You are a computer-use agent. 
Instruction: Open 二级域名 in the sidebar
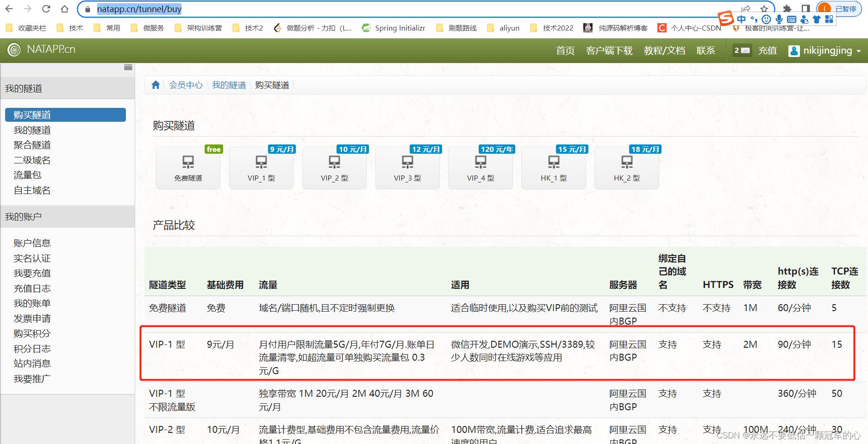point(32,160)
